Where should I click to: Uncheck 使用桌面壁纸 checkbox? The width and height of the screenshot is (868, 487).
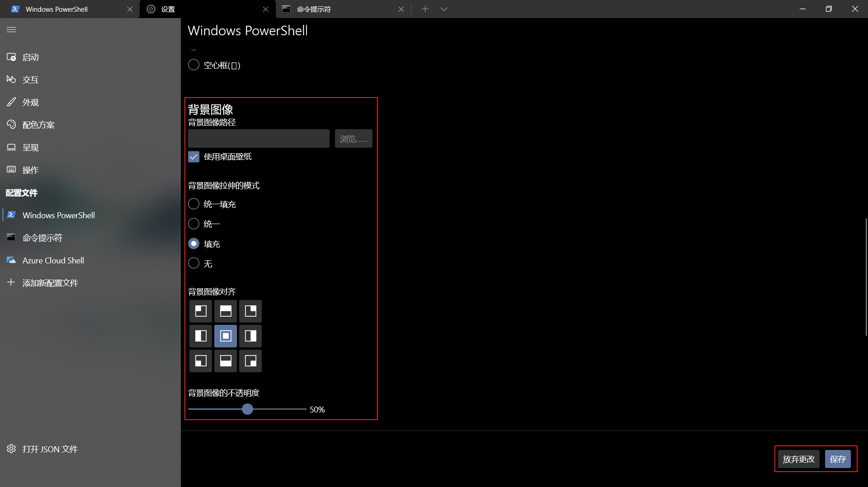pyautogui.click(x=193, y=157)
